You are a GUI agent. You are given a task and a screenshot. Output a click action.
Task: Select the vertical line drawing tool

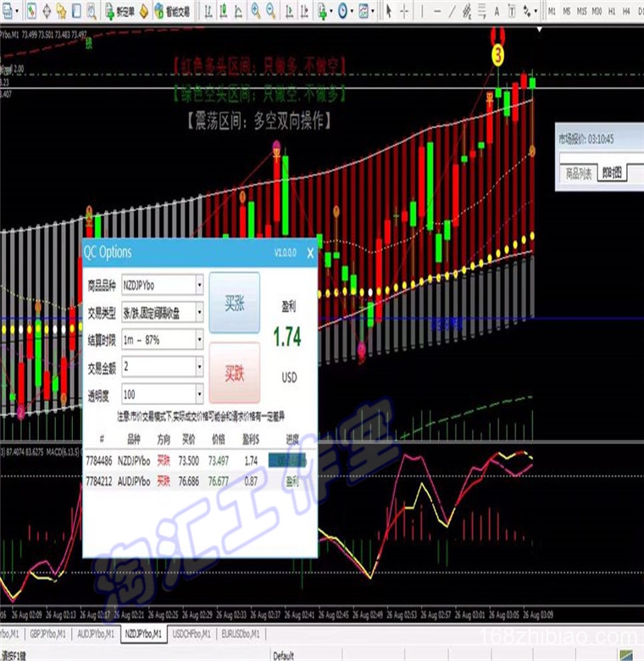click(422, 11)
